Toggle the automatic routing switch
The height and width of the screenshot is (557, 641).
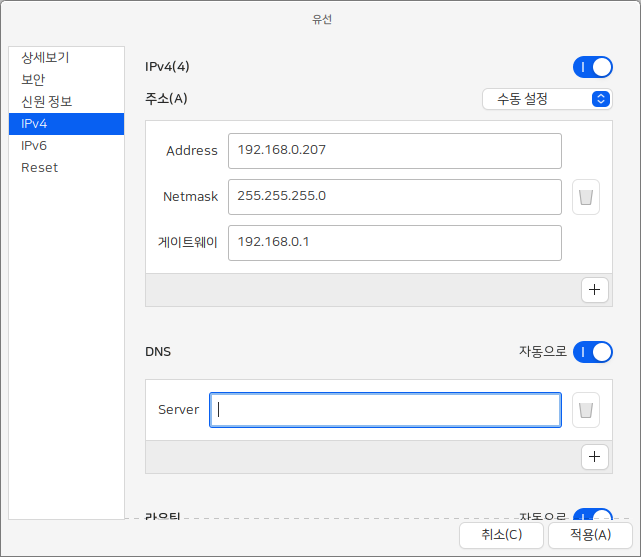tap(592, 514)
